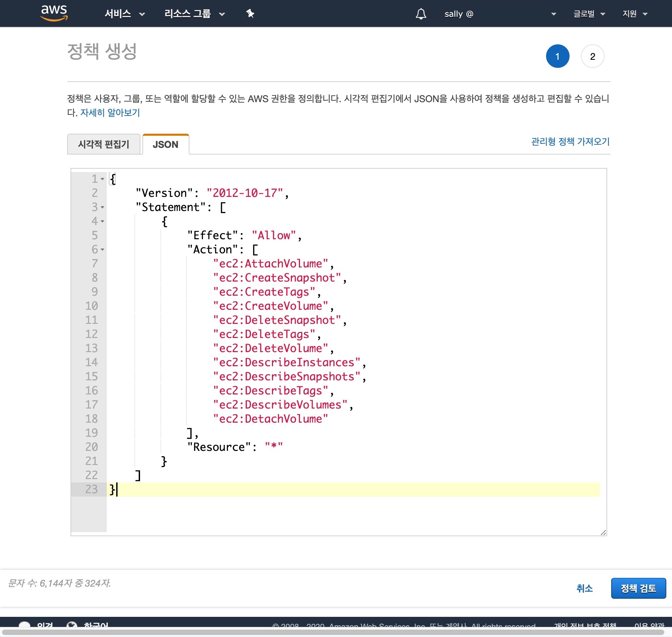Open 관리형 정책 가져오기 link

click(570, 141)
